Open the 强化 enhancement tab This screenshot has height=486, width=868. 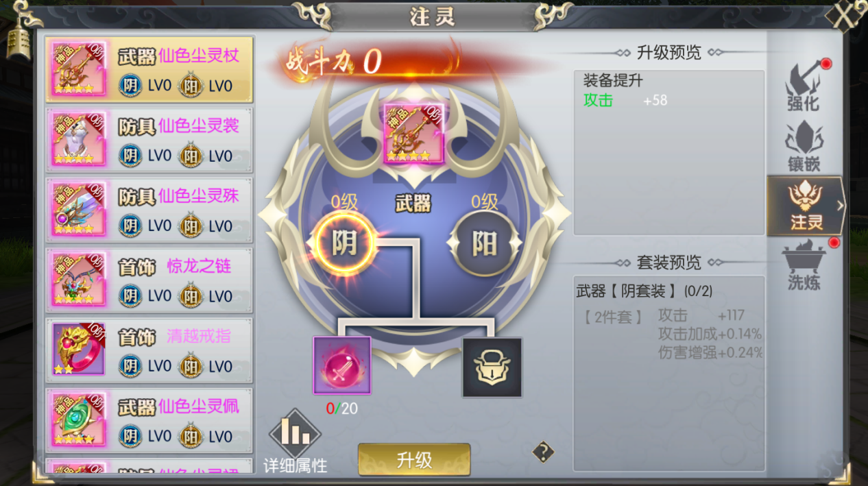(x=804, y=86)
